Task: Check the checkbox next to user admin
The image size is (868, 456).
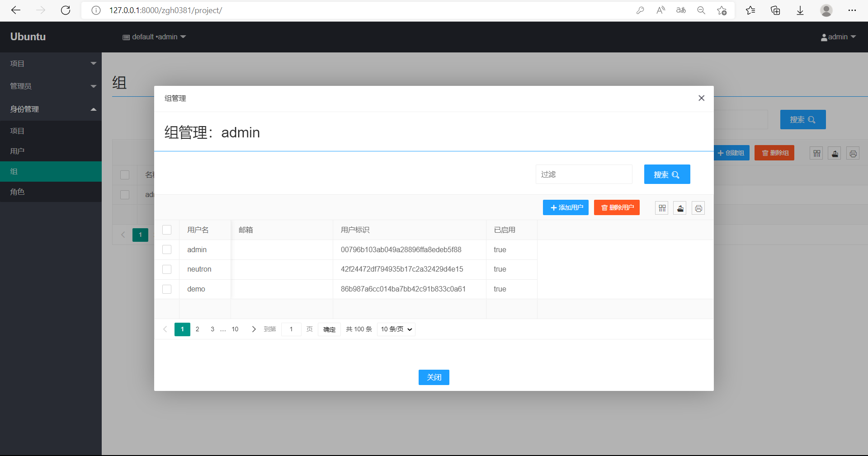Action: (167, 249)
